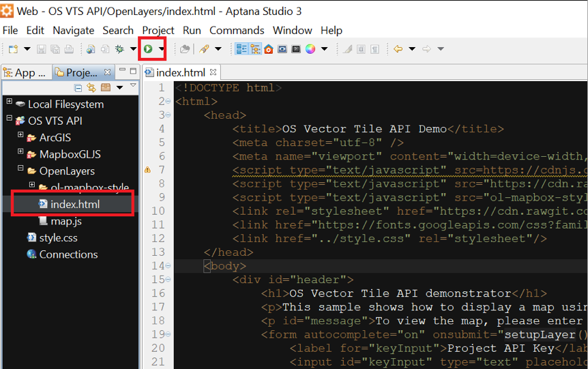Open the Navigate menu
The width and height of the screenshot is (588, 369).
pos(74,31)
